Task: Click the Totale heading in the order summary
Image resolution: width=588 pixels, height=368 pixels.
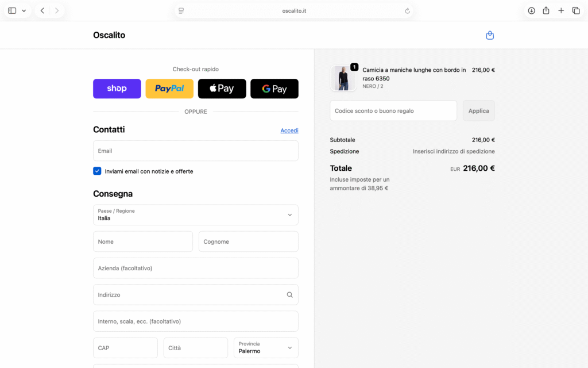Action: coord(341,168)
